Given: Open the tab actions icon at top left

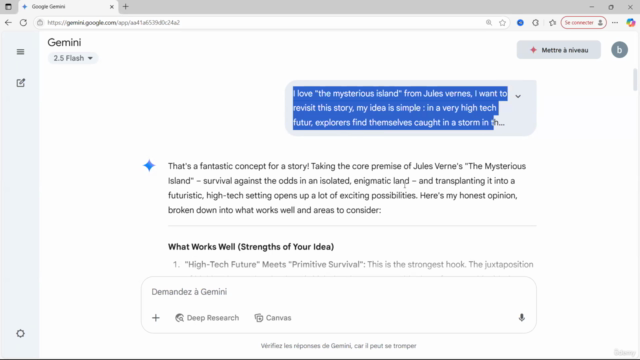Looking at the screenshot, I should [8, 7].
